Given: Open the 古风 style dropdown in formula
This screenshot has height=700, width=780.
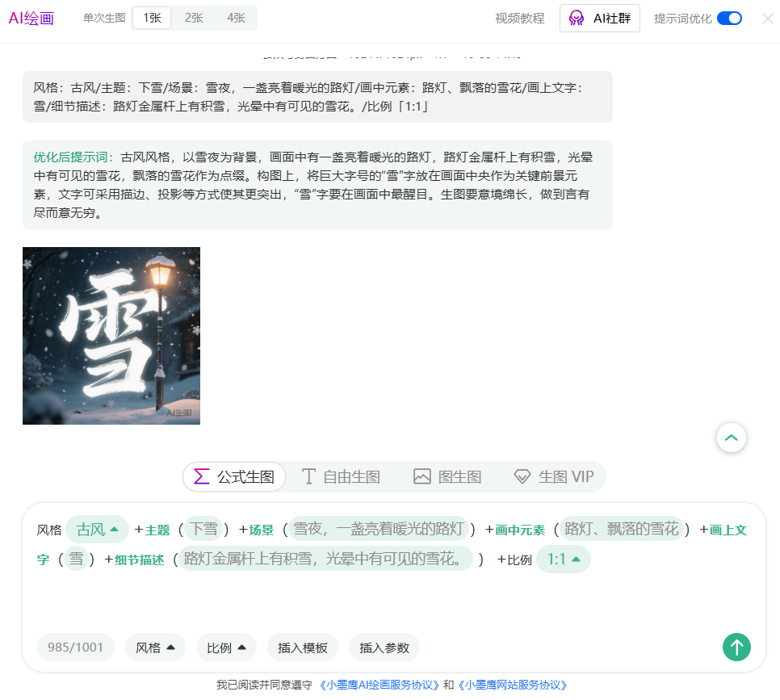Looking at the screenshot, I should point(97,530).
